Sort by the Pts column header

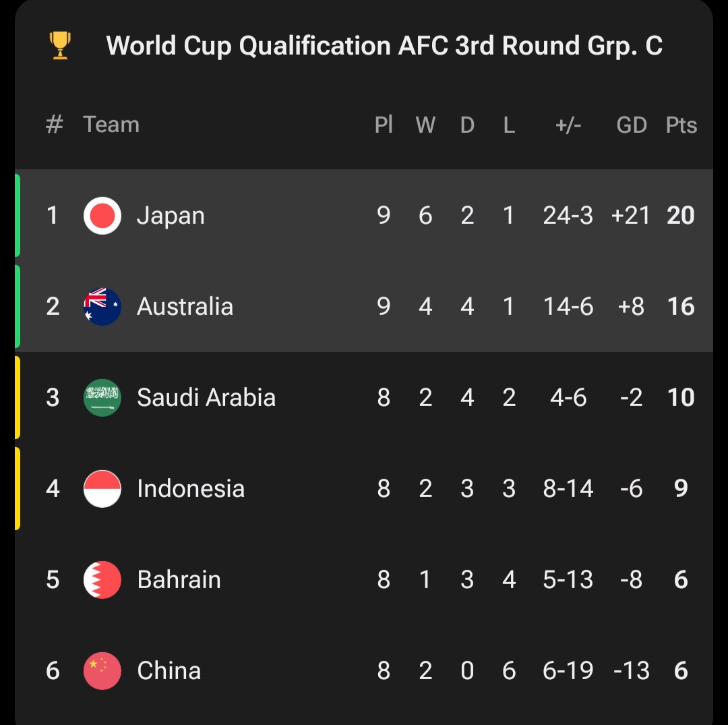coord(681,125)
